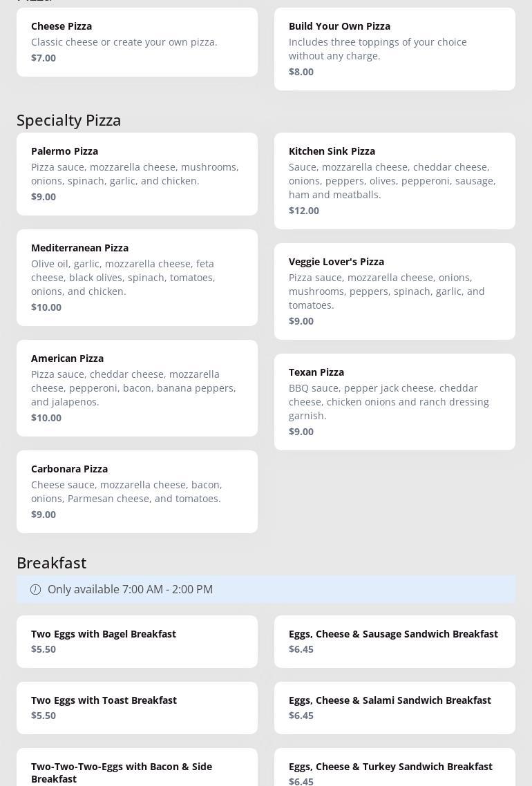Screen dimensions: 532x786
Task: Pick Two Eggs with Toast Breakfast
Action: (x=137, y=708)
